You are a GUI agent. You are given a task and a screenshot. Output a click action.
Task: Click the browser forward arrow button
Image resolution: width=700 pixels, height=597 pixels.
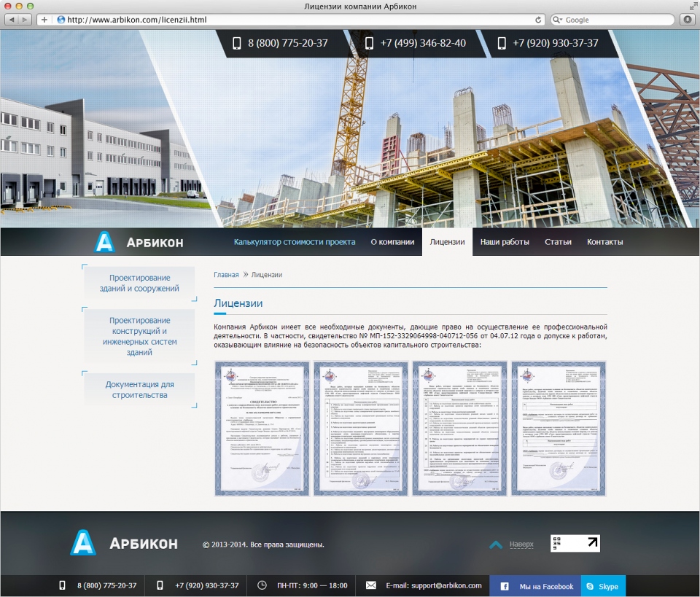pos(25,20)
